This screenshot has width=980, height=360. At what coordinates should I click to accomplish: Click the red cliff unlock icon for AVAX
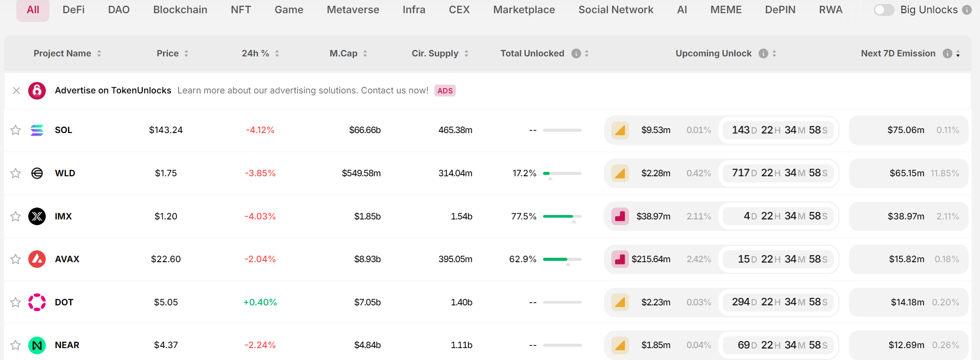[x=620, y=259]
